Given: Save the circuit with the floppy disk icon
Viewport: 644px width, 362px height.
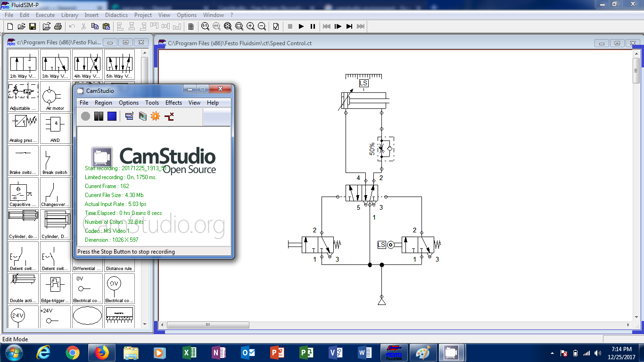Looking at the screenshot, I should tap(33, 26).
